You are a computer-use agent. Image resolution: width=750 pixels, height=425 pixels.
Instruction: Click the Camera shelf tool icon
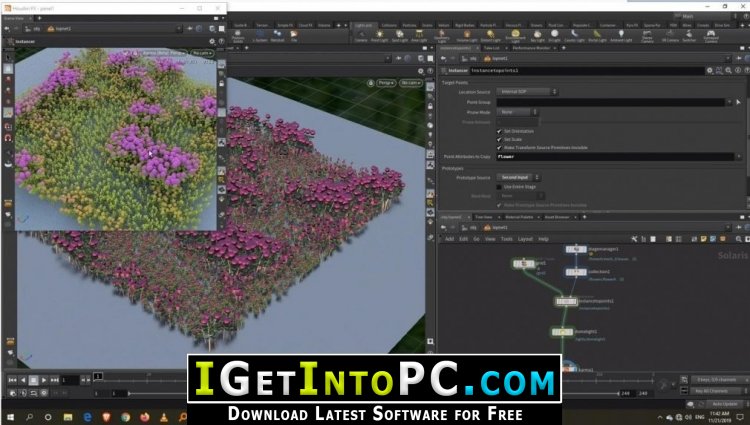point(361,36)
